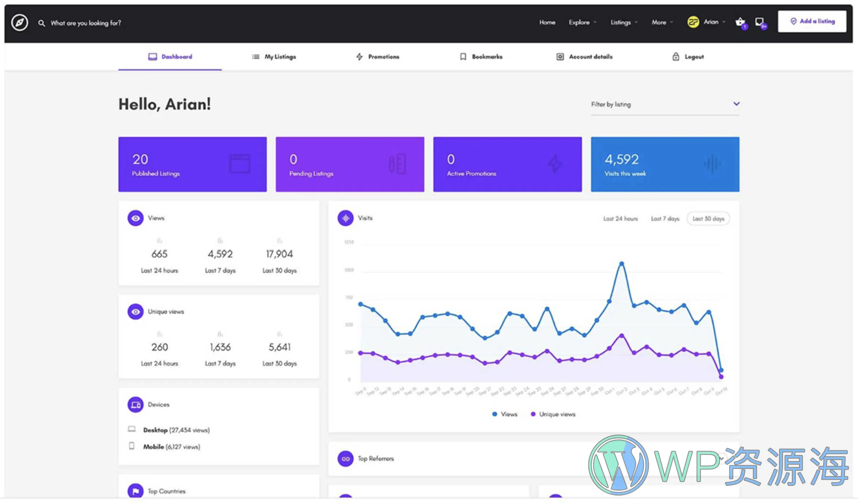Click the search input field

[86, 23]
